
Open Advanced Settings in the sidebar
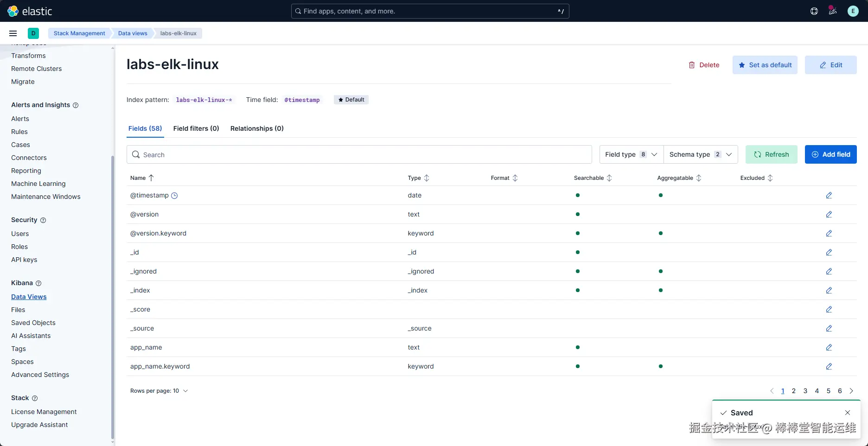[x=40, y=375]
